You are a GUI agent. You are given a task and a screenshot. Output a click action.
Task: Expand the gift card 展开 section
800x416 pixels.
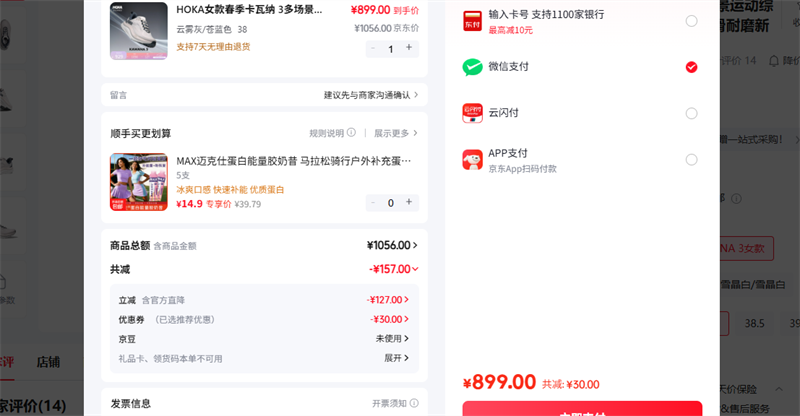tap(396, 357)
